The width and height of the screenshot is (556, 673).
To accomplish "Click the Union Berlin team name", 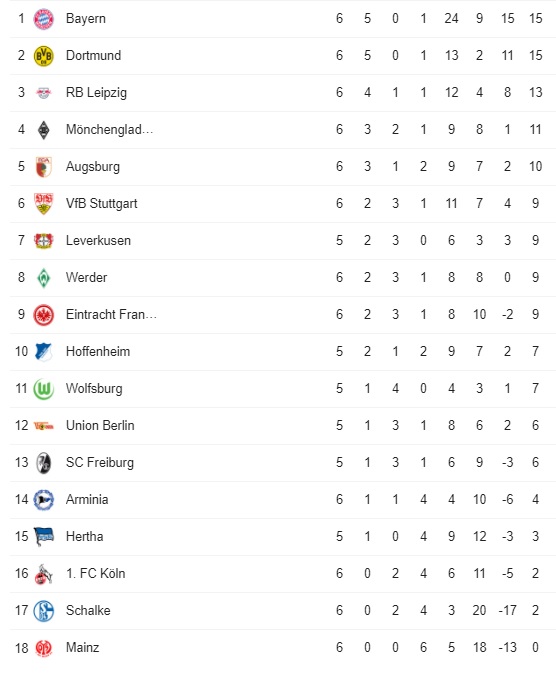I will [x=100, y=425].
